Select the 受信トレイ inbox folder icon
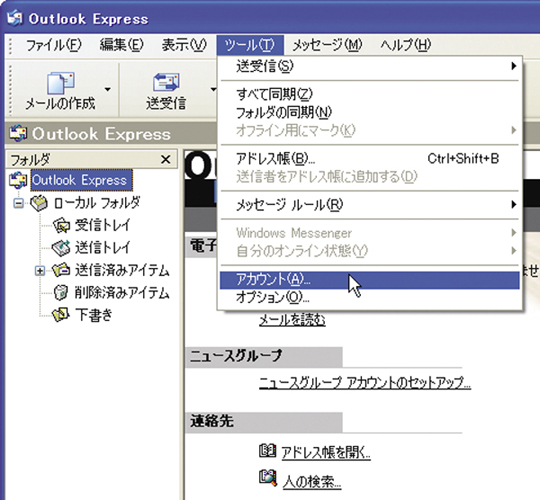The image size is (540, 500). click(x=62, y=225)
